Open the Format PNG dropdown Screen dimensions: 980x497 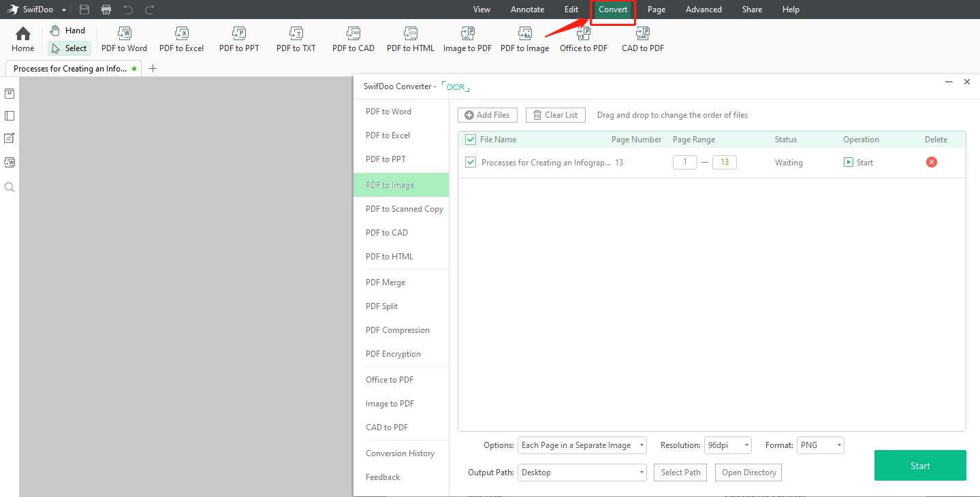tap(821, 445)
